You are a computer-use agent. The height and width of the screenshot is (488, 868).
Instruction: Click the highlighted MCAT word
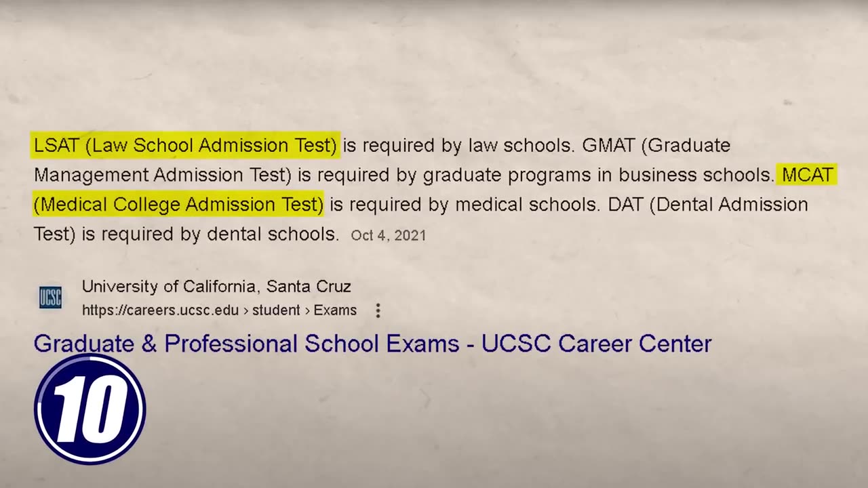point(807,175)
